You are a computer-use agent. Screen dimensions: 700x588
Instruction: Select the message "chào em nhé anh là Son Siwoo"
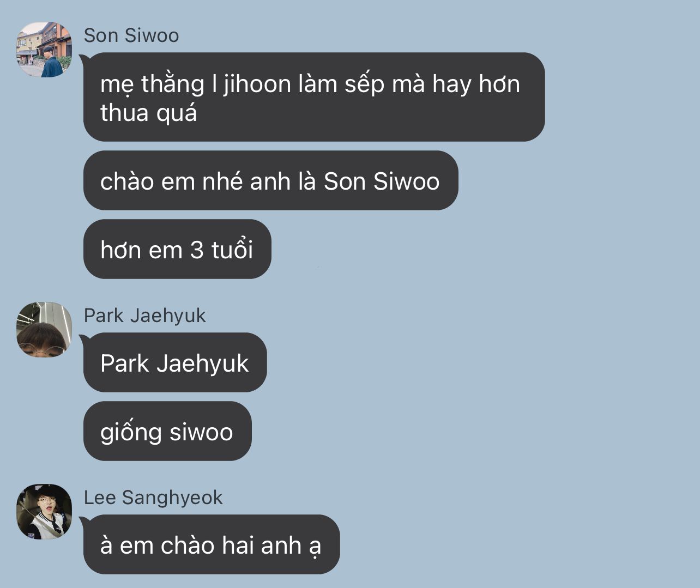point(271,180)
